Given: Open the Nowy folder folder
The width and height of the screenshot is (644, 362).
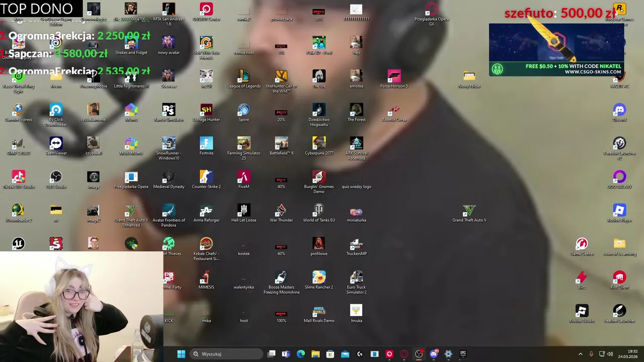Looking at the screenshot, I should [469, 79].
